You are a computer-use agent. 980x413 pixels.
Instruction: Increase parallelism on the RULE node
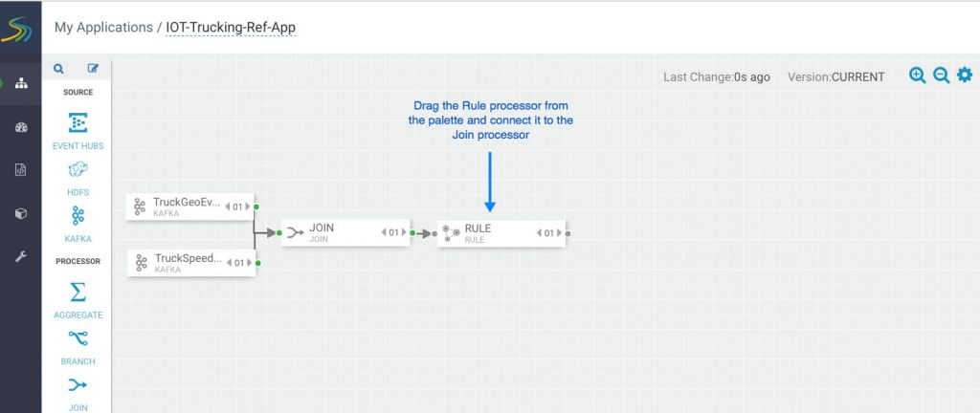557,232
